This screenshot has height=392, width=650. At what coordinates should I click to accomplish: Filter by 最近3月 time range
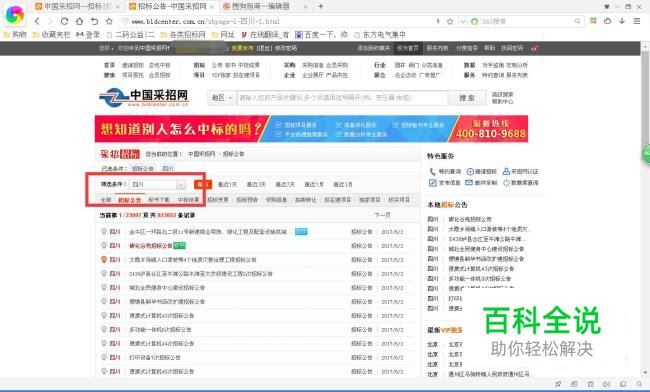coord(343,184)
